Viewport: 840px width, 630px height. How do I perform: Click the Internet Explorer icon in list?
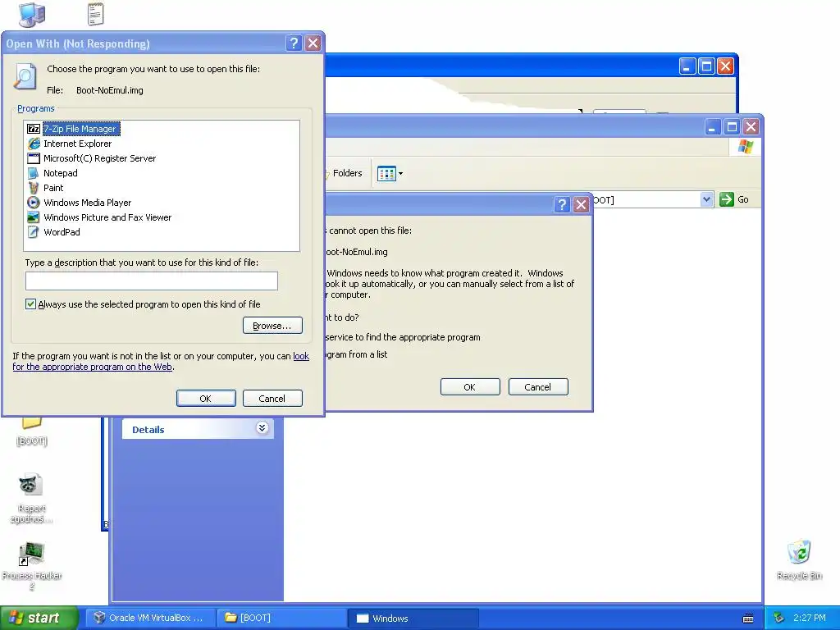33,144
